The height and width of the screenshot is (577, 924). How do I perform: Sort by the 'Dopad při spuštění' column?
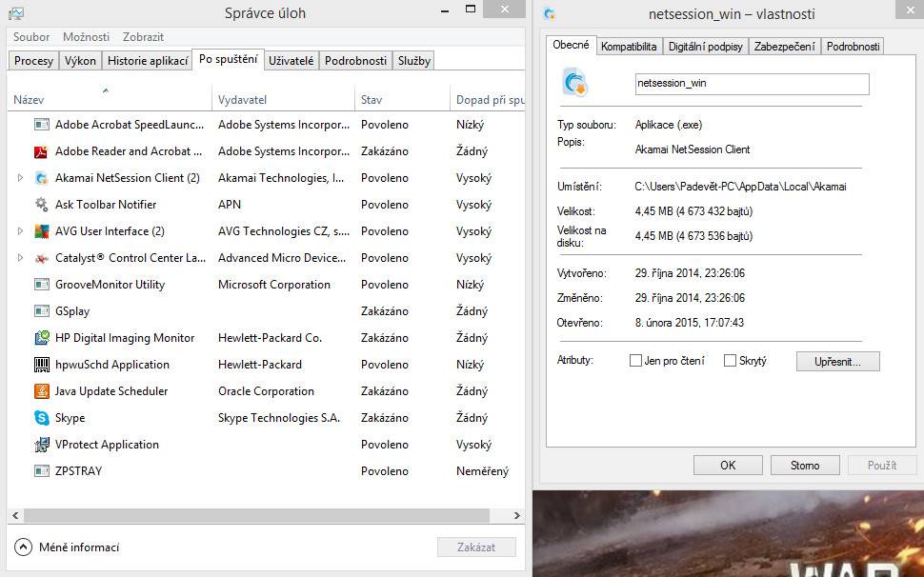coord(488,99)
